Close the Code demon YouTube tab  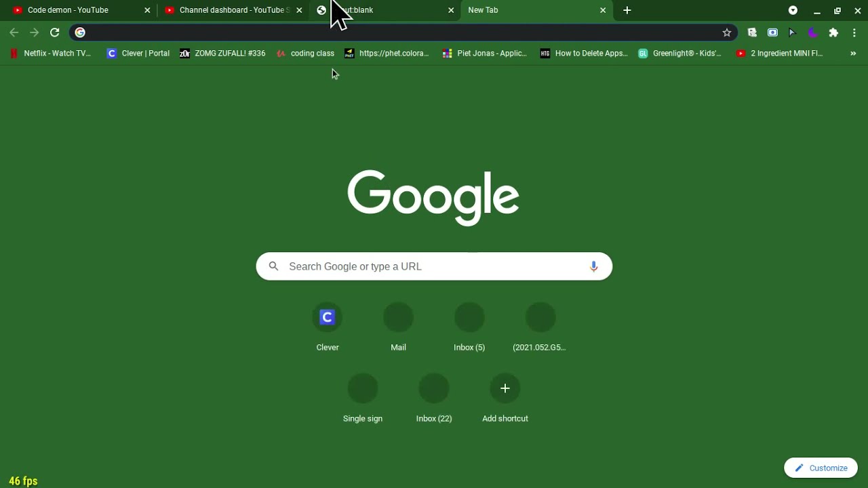(x=147, y=10)
